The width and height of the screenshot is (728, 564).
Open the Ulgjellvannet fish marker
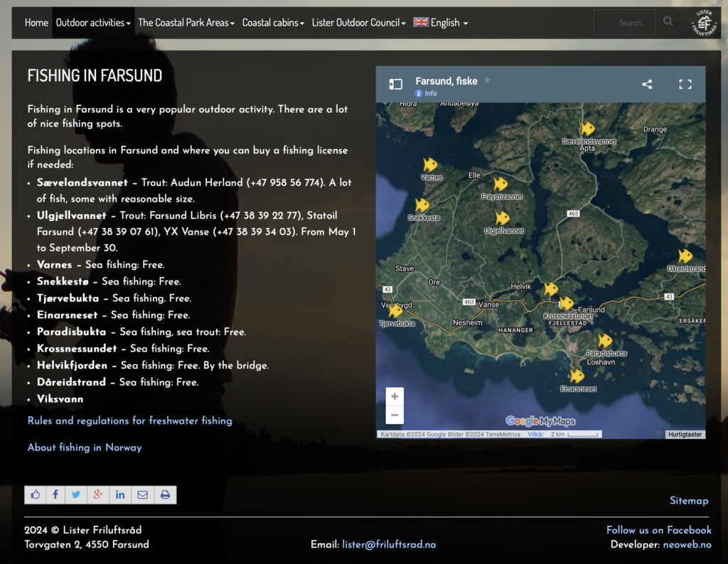coord(503,218)
